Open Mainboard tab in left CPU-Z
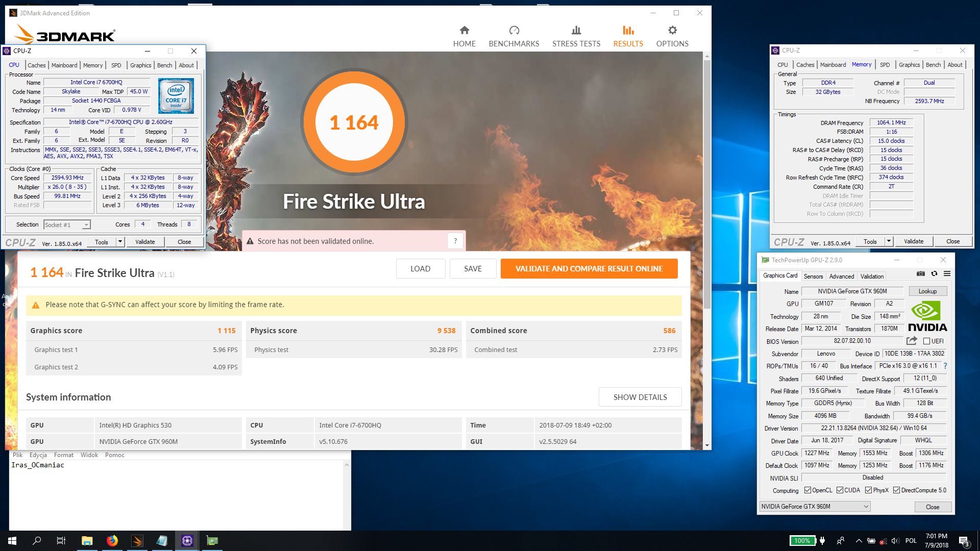The width and height of the screenshot is (980, 551). pyautogui.click(x=64, y=65)
